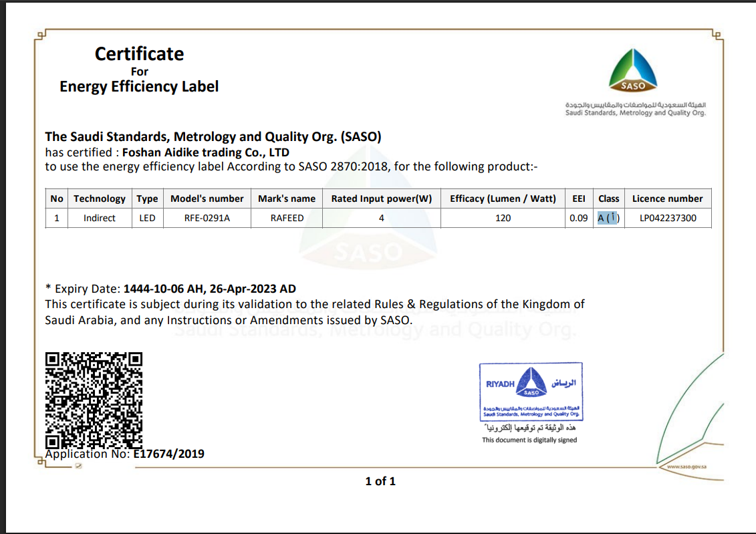Open the www.saso.gov.sa link
Screen dimensions: 756x534
(686, 466)
